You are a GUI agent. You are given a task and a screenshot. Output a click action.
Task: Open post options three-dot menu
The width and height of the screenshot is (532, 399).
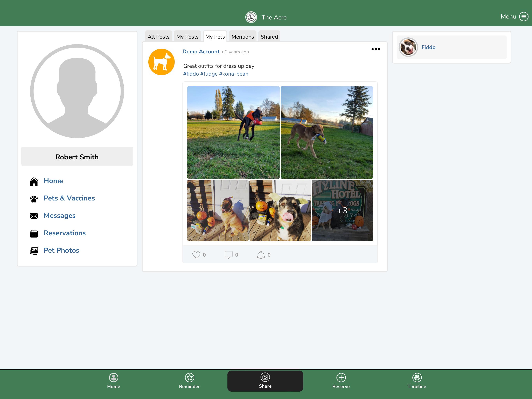pyautogui.click(x=376, y=49)
